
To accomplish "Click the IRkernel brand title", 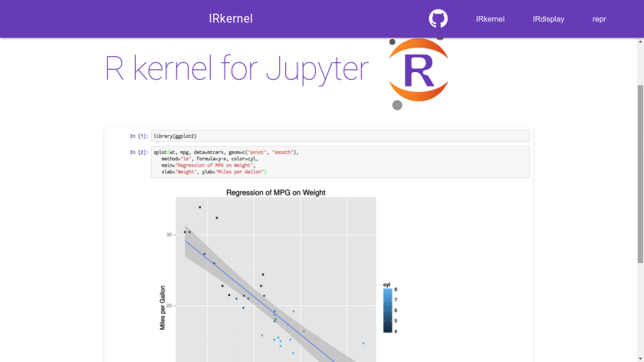I will coord(231,18).
